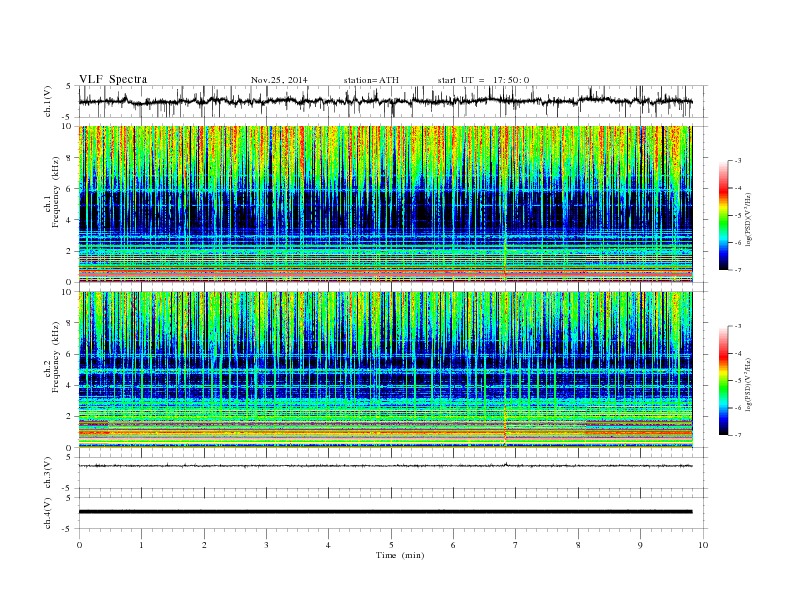Viewport: 792px width, 612px height.
Task: Click the "station=ATH" header label
Action: [371, 80]
